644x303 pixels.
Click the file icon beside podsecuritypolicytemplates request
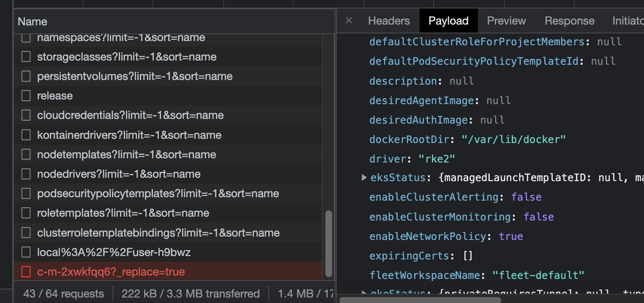(26, 193)
